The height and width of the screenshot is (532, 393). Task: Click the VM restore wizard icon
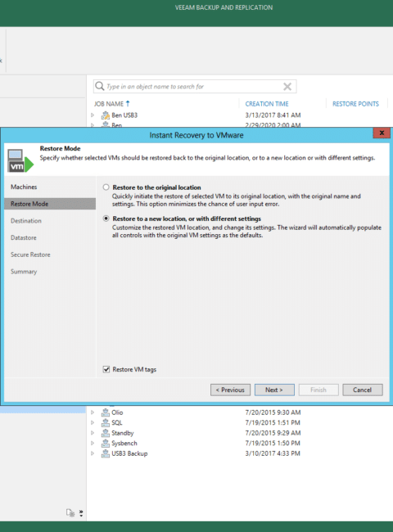coord(20,160)
